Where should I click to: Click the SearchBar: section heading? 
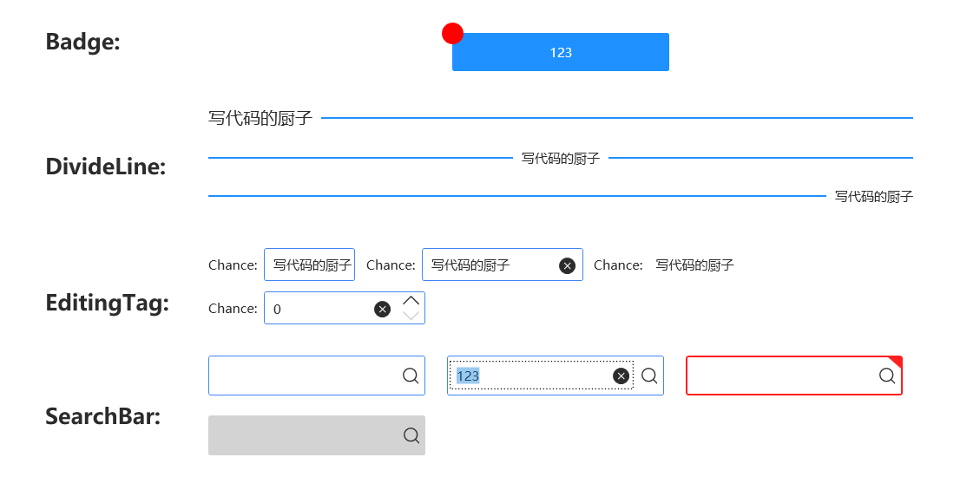103,416
